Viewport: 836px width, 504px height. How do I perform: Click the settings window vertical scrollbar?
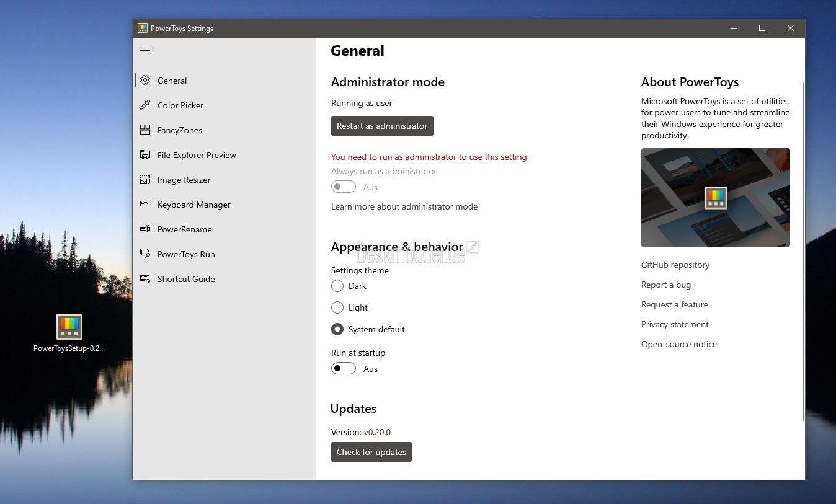pos(803,251)
